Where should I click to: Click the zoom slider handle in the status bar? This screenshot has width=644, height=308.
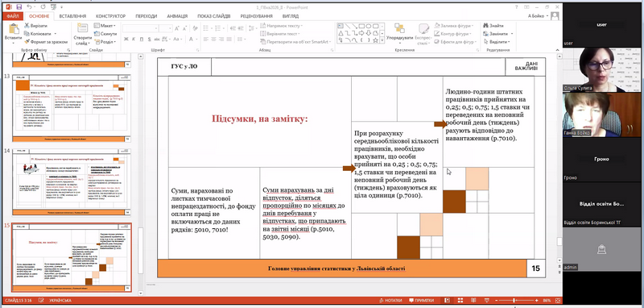pyautogui.click(x=514, y=301)
